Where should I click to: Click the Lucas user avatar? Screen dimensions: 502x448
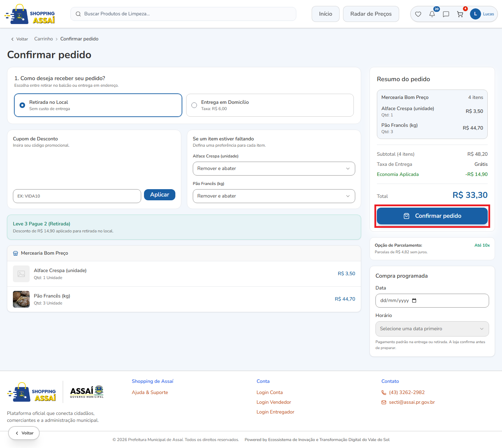(x=476, y=14)
